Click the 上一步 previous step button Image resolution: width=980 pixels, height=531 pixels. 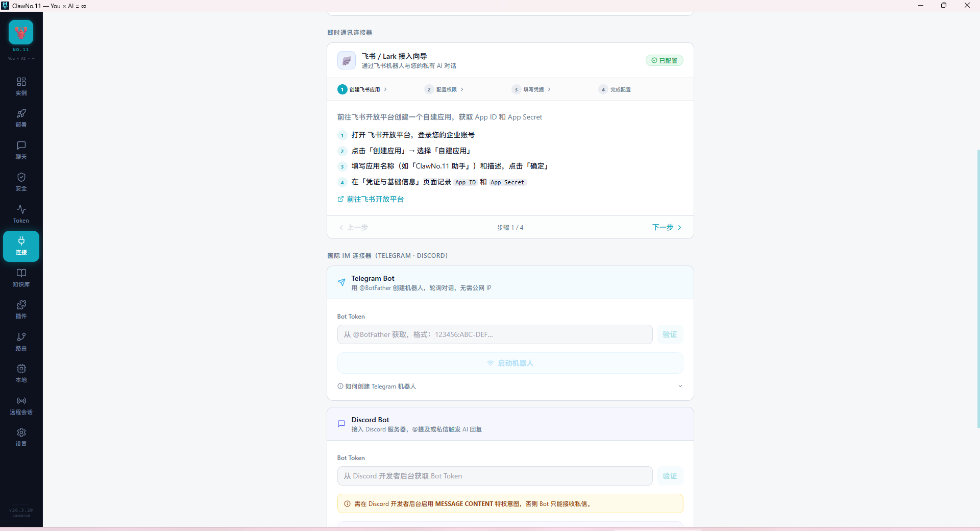pos(353,227)
